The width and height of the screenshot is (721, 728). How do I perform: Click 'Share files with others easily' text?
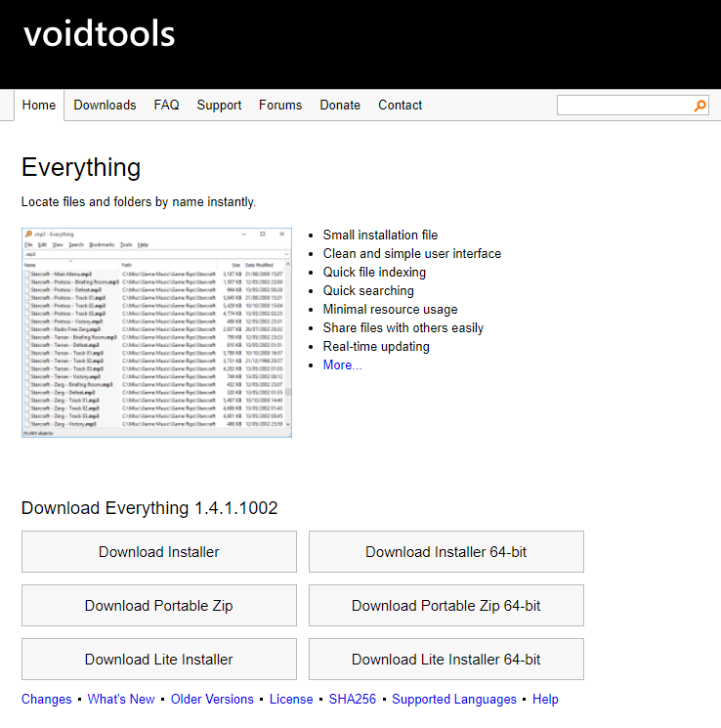(403, 327)
